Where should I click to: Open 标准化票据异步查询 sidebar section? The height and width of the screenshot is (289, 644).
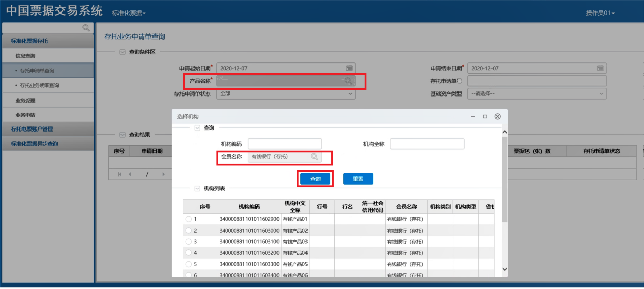(x=48, y=144)
